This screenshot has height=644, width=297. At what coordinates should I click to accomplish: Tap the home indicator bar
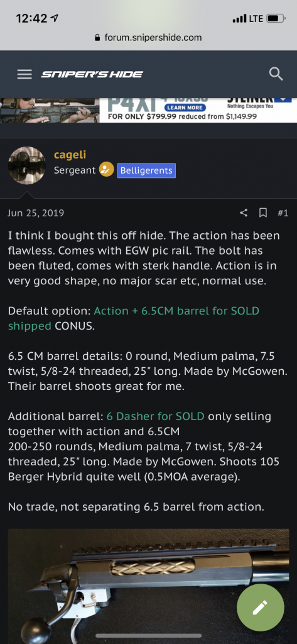click(148, 636)
